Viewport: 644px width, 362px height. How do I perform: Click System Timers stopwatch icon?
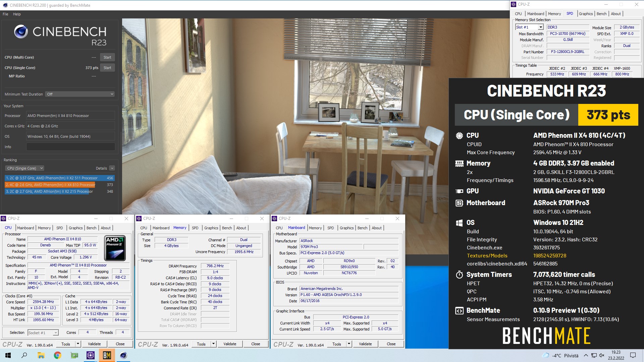459,275
